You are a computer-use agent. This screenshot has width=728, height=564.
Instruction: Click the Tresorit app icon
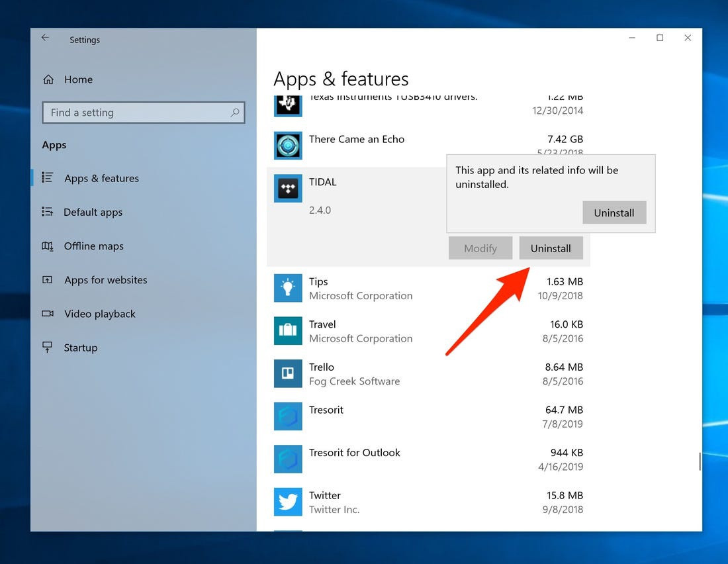288,416
